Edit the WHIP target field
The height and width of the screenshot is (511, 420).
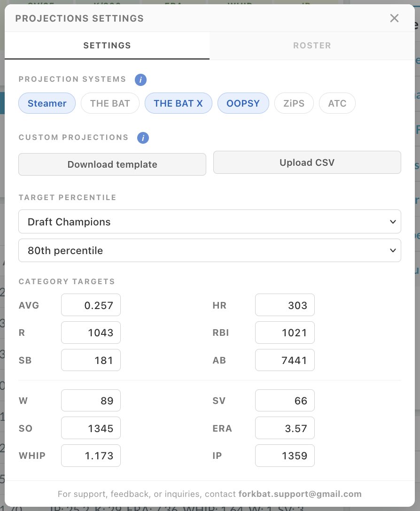pos(91,456)
